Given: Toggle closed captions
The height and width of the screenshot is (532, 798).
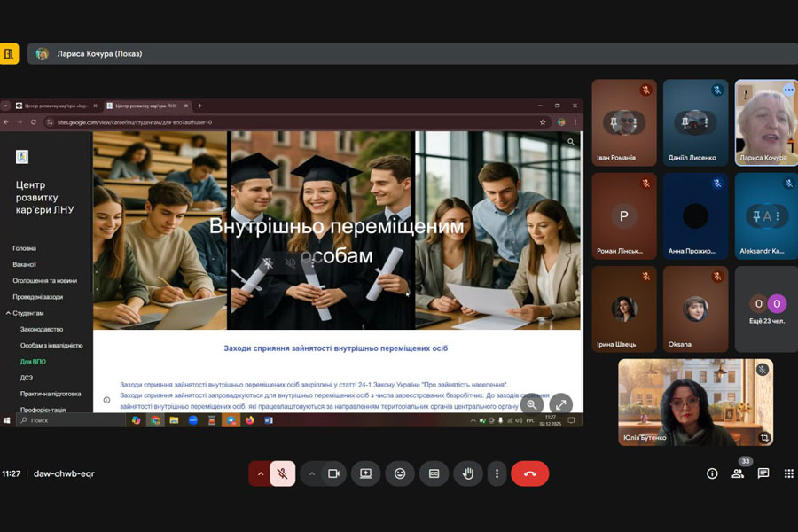Looking at the screenshot, I should (x=434, y=473).
